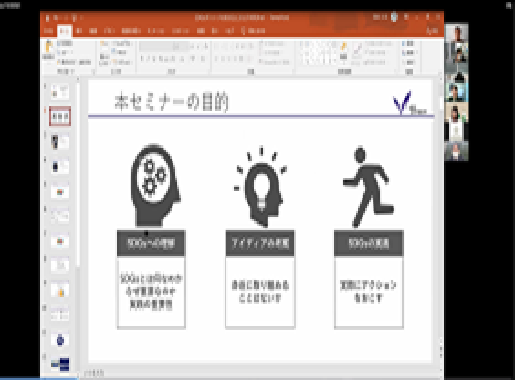Select slide 1 thumbnail in the slide pane
515x380 pixels.
[60, 92]
